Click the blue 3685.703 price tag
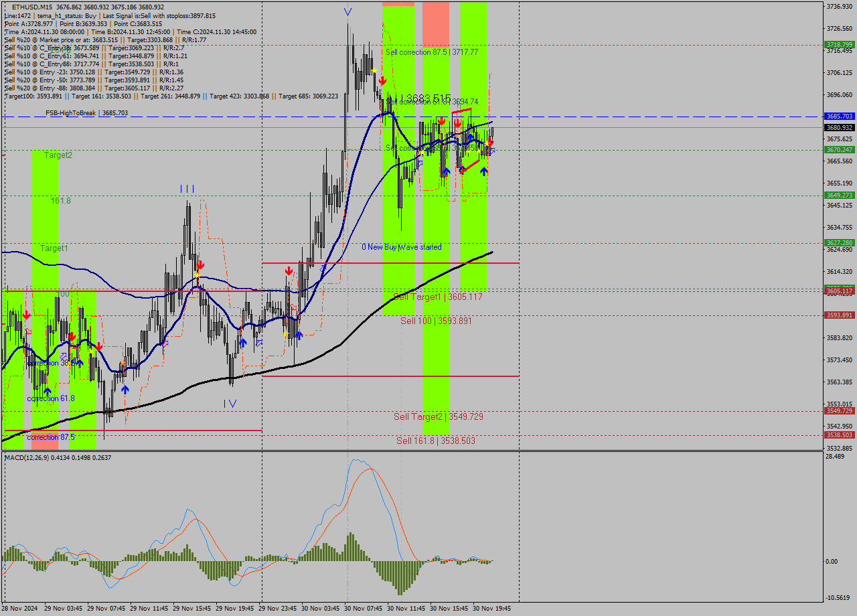857x616 pixels. 839,117
